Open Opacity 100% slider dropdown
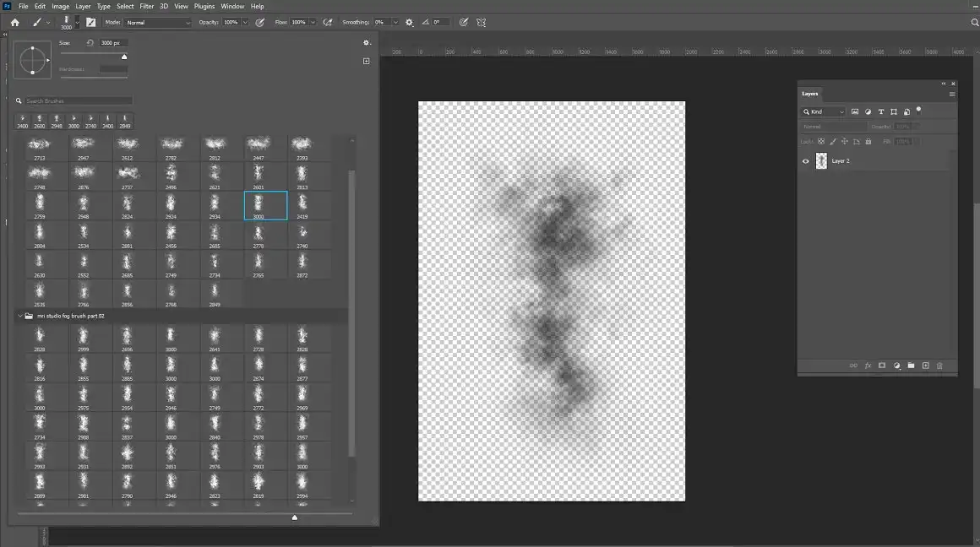The height and width of the screenshot is (547, 980). click(x=245, y=23)
